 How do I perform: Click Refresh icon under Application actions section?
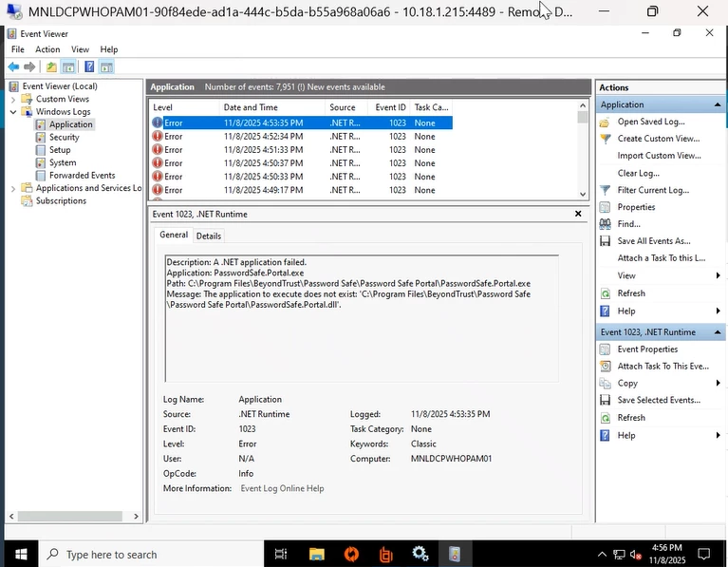(x=605, y=293)
